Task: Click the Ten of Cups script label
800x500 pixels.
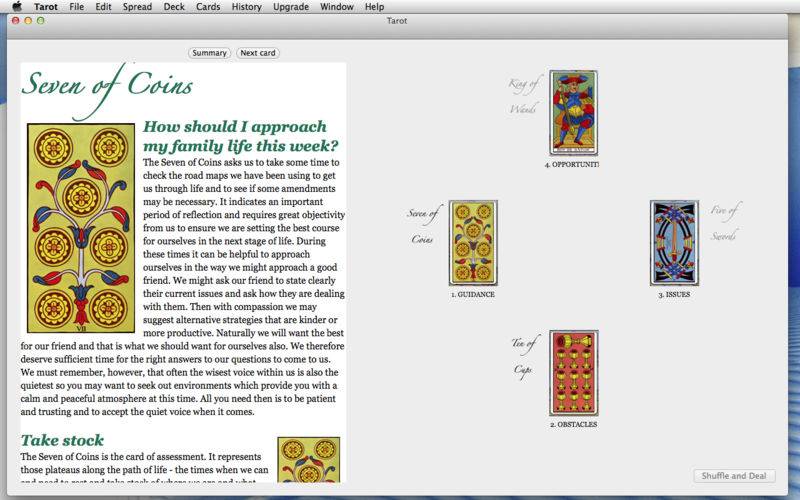Action: point(523,356)
